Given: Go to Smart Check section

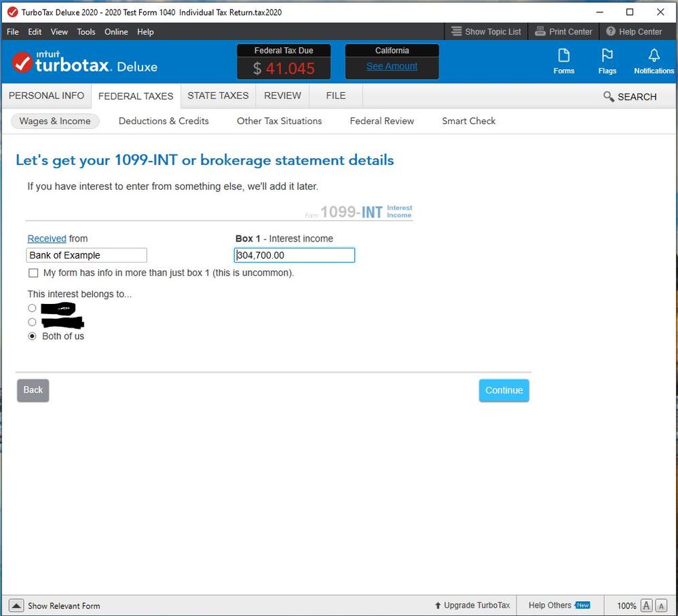Looking at the screenshot, I should click(x=469, y=121).
